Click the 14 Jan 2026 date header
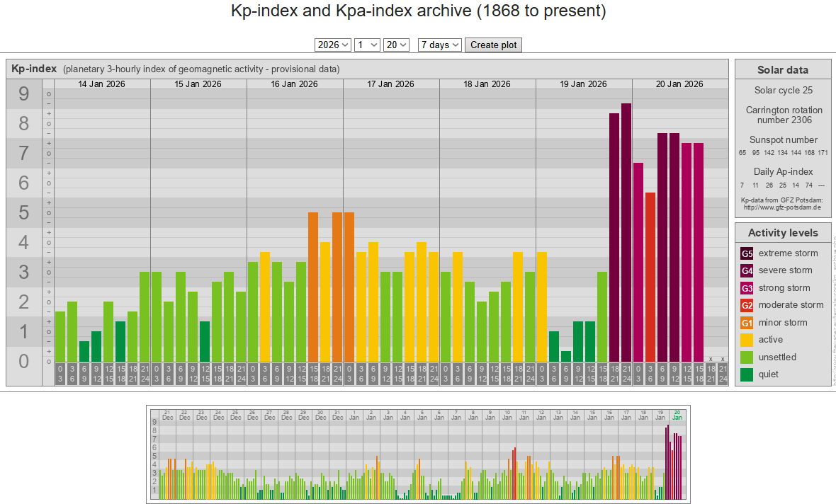 tap(102, 84)
